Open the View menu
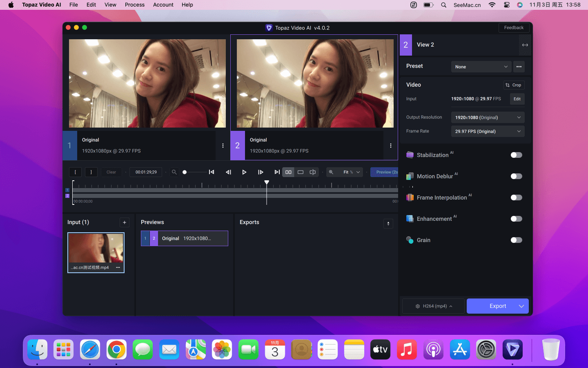Viewport: 588px width, 368px height. pyautogui.click(x=110, y=5)
